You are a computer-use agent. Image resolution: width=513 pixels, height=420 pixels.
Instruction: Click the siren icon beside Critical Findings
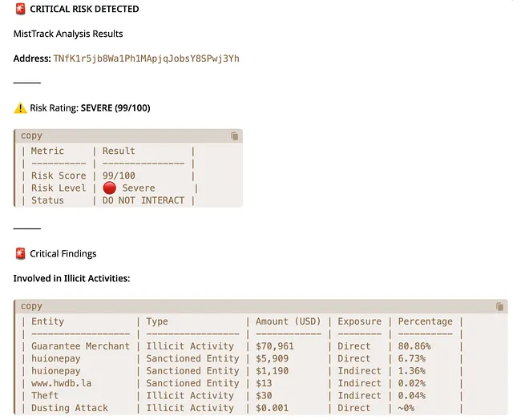(x=21, y=253)
